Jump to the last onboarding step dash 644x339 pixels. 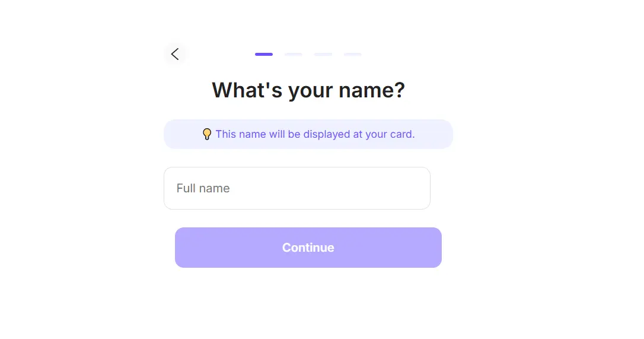(352, 54)
